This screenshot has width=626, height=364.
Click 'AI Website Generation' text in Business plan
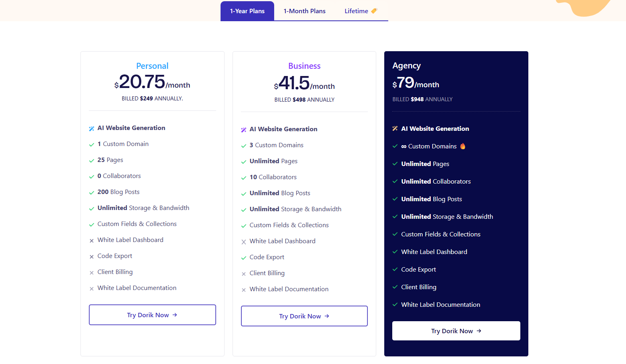pos(283,129)
